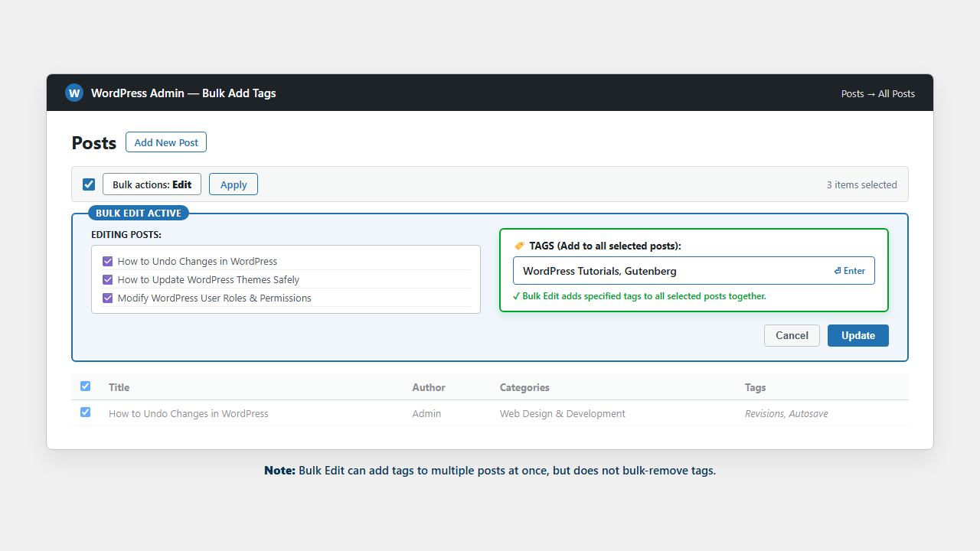Open post 'How to Undo Changes in WordPress' in the table
The image size is (980, 551).
[188, 413]
